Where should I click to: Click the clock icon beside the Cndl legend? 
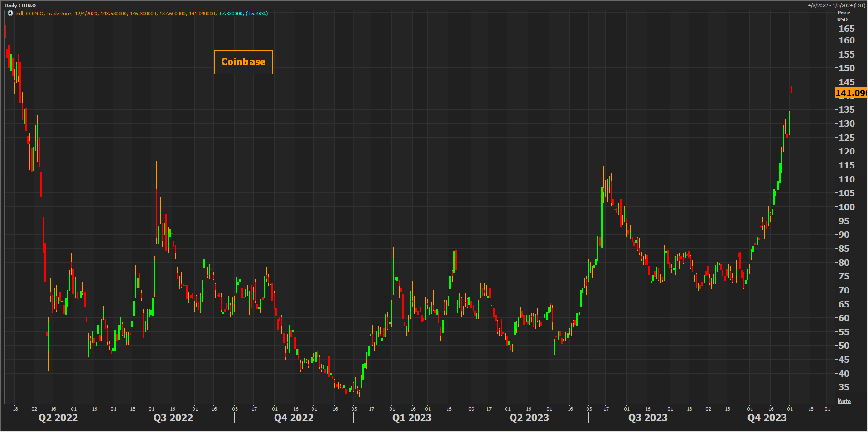[10, 14]
